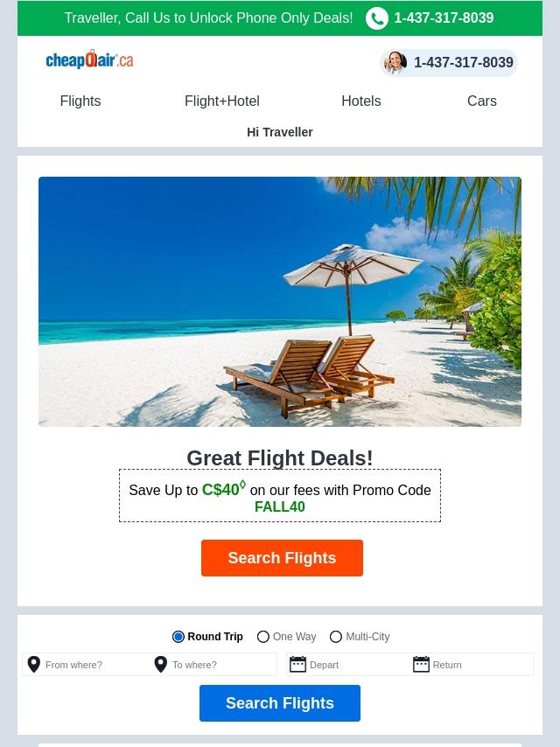Viewport: 560px width, 747px height.
Task: Click the CheapOair.ca logo
Action: pyautogui.click(x=89, y=59)
